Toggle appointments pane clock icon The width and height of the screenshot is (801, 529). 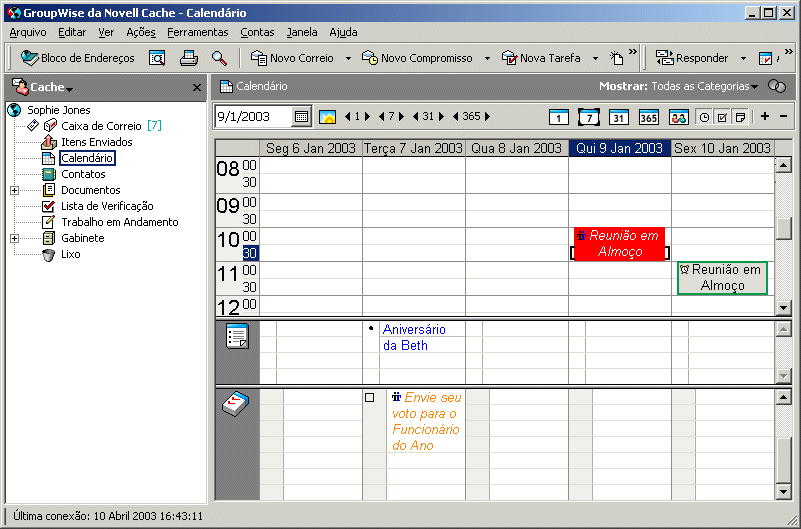click(x=704, y=117)
